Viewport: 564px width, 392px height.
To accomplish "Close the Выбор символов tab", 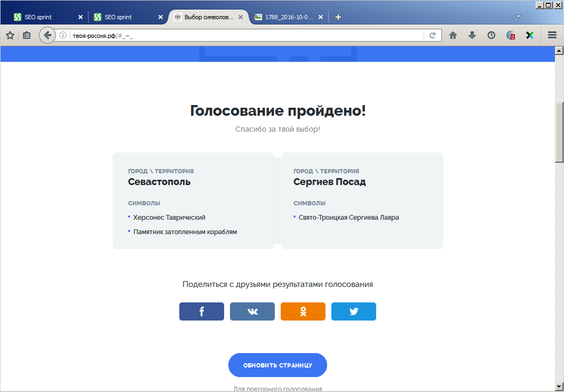I will click(x=241, y=17).
